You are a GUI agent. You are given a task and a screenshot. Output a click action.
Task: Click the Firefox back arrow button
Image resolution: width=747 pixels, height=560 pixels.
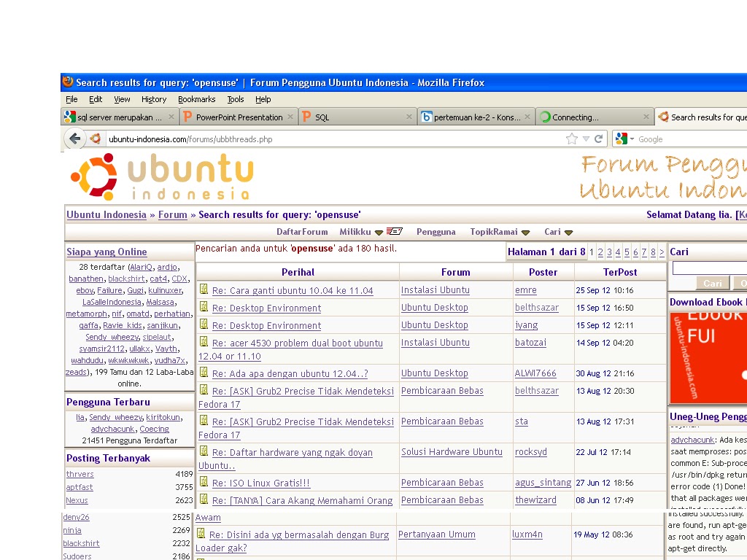point(74,139)
